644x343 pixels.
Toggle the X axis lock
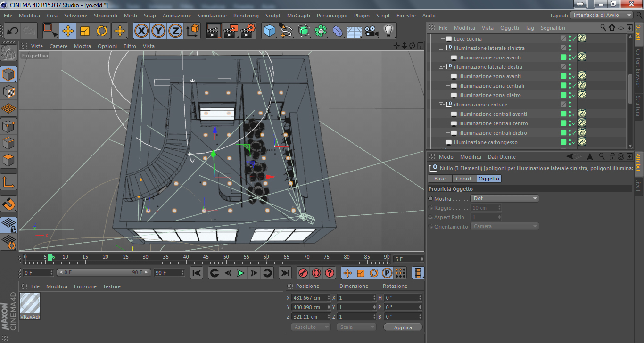coord(141,31)
